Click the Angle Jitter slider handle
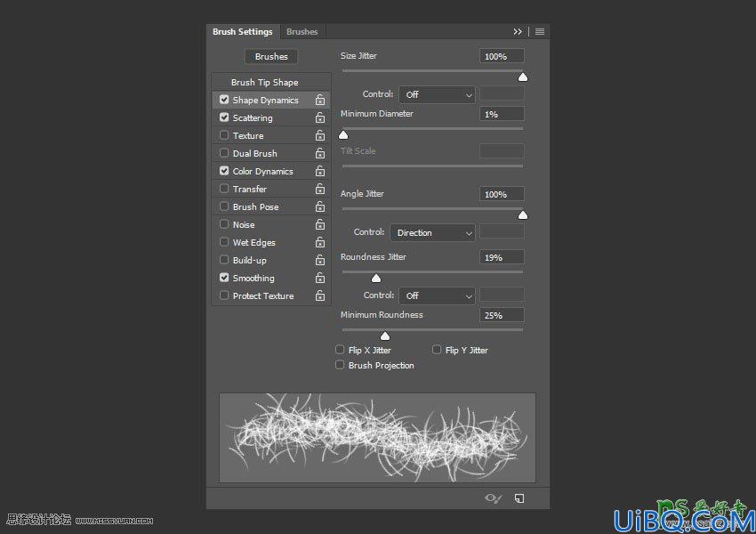Image resolution: width=756 pixels, height=534 pixels. point(523,215)
